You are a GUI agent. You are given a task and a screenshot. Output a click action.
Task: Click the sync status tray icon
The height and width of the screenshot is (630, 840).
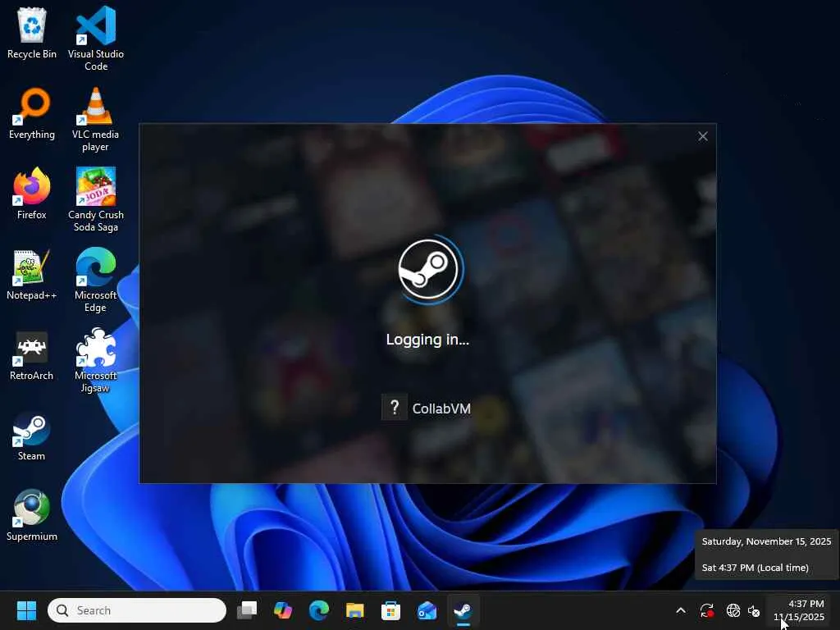pyautogui.click(x=706, y=610)
